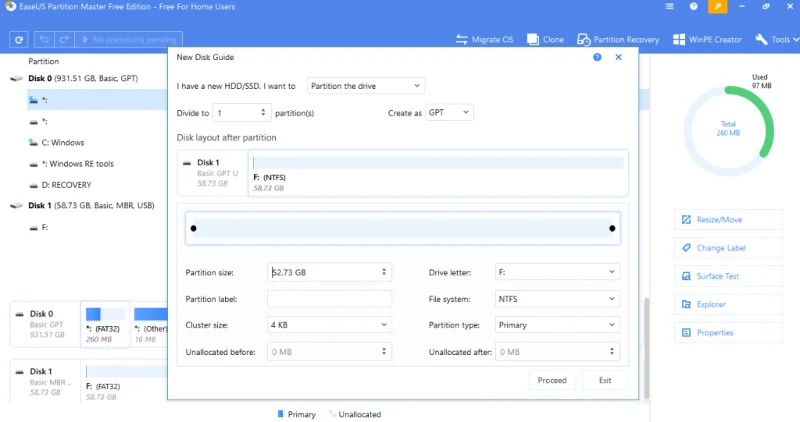Select the first highlighted * partition row
Viewport: 800px width, 422px height.
coord(97,100)
